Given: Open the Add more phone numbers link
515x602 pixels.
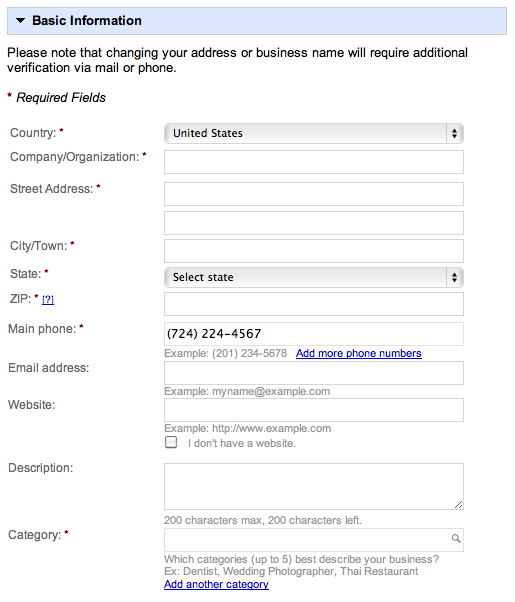Looking at the screenshot, I should point(359,353).
